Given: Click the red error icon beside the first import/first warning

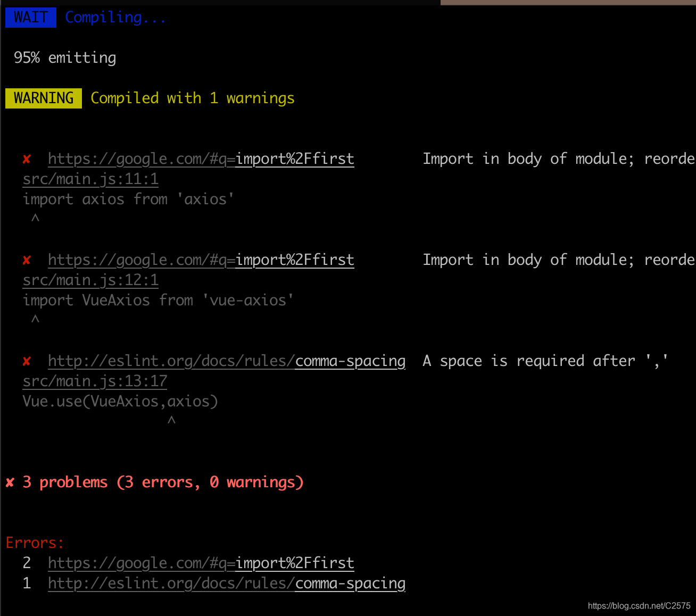Looking at the screenshot, I should [x=26, y=159].
